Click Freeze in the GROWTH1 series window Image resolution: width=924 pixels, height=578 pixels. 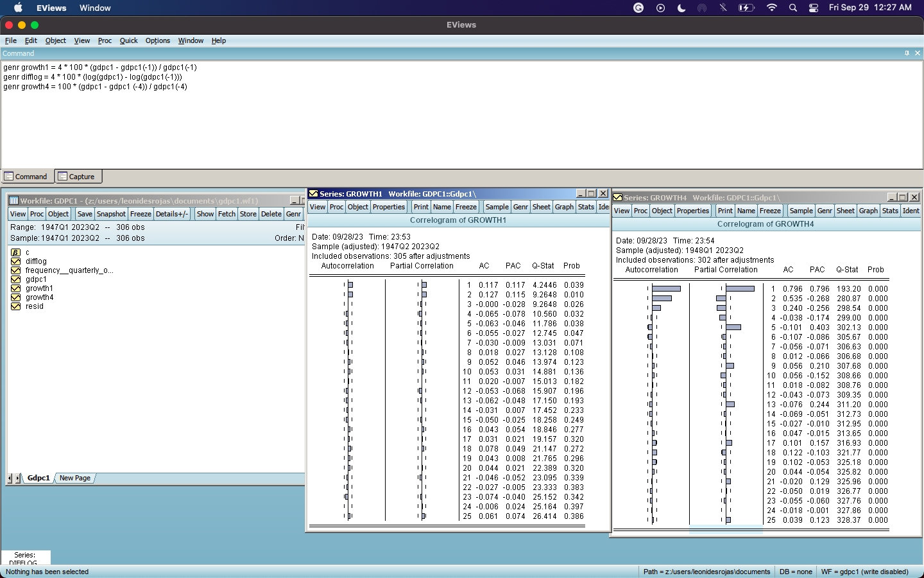pyautogui.click(x=466, y=207)
